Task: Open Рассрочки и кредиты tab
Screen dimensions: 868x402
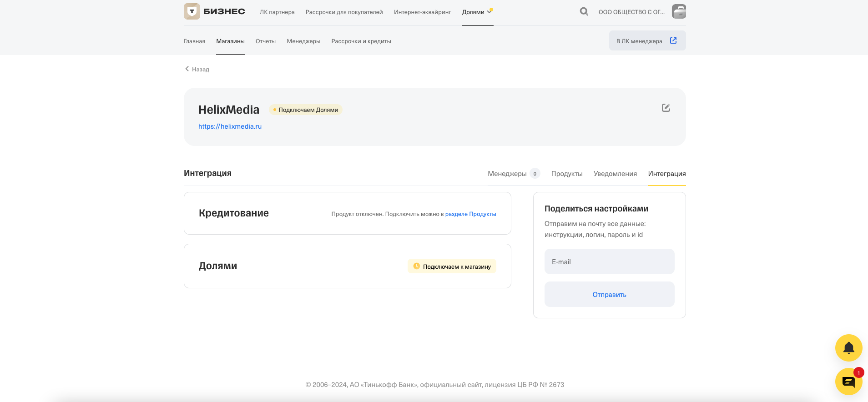Action: click(x=361, y=41)
